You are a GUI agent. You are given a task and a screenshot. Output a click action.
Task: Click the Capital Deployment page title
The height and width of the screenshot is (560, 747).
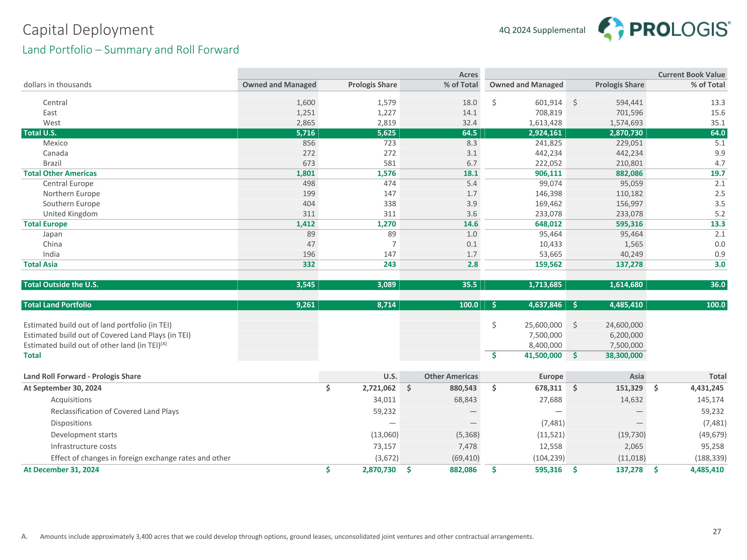(88, 30)
